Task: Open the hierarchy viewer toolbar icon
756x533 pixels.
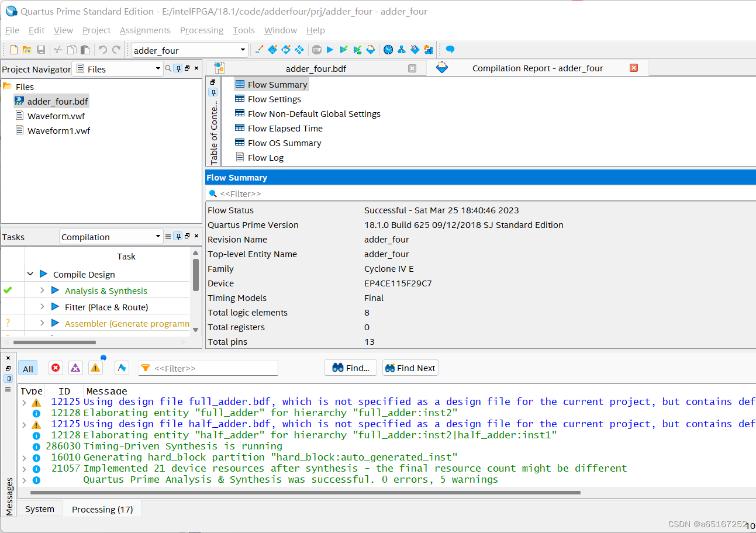Action: tap(402, 50)
